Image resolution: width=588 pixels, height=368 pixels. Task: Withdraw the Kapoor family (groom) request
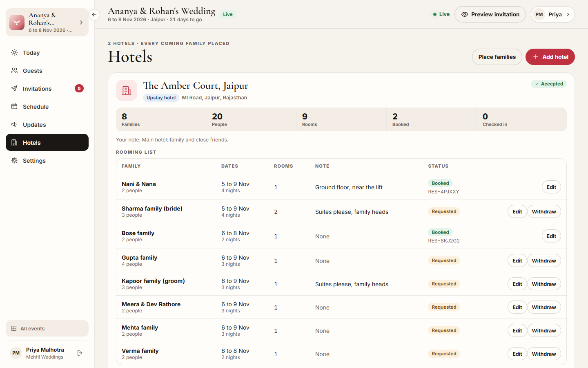click(544, 284)
